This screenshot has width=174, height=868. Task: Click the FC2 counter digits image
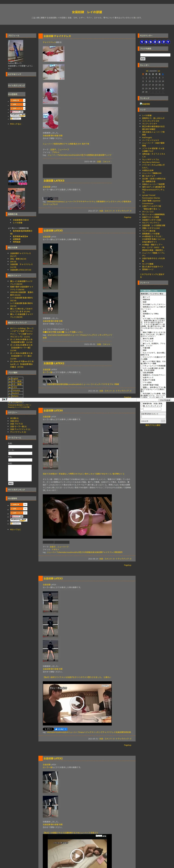click(155, 42)
